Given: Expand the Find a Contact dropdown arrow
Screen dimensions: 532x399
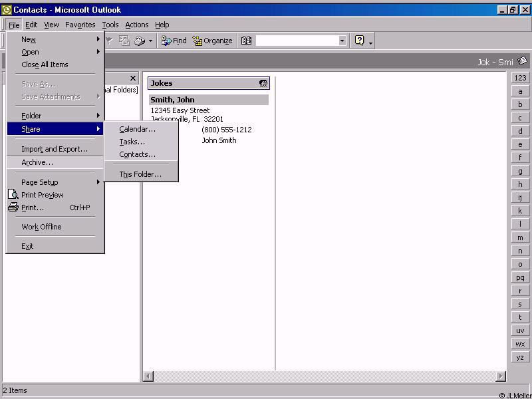Looking at the screenshot, I should 342,41.
